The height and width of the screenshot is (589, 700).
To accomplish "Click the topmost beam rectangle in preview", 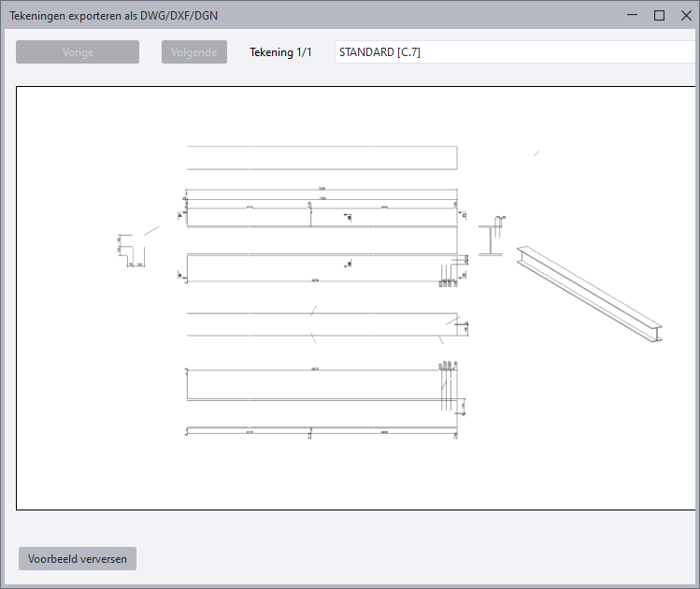I will point(321,158).
